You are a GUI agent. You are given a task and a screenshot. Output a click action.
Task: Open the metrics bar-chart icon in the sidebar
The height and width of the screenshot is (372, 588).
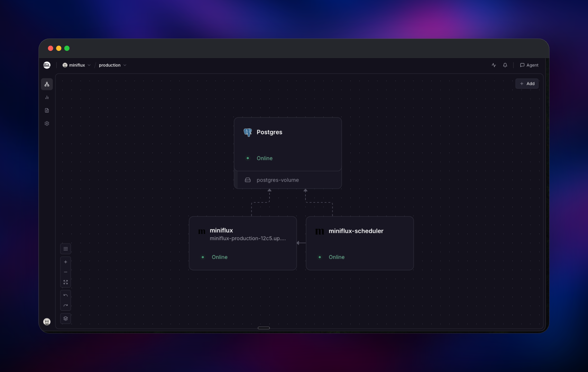click(47, 97)
